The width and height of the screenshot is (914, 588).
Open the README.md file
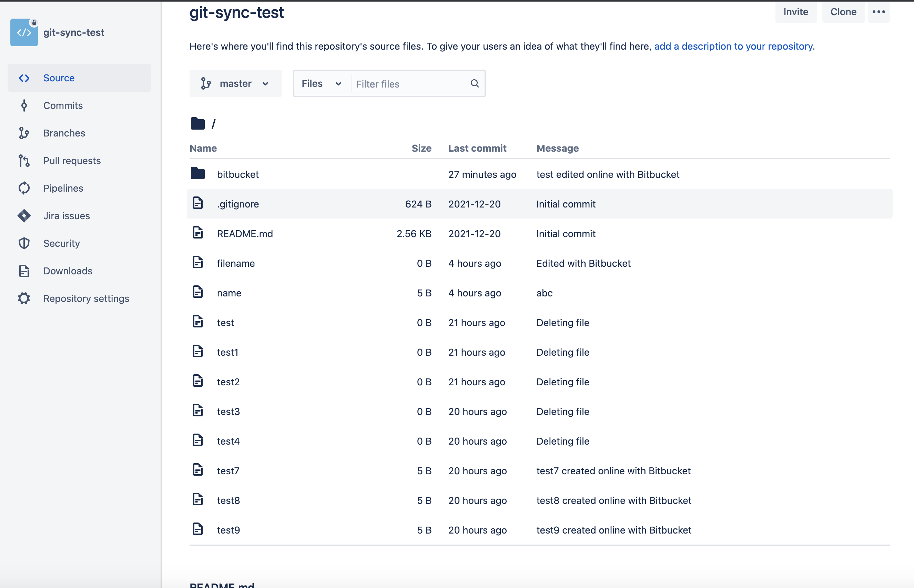tap(245, 234)
